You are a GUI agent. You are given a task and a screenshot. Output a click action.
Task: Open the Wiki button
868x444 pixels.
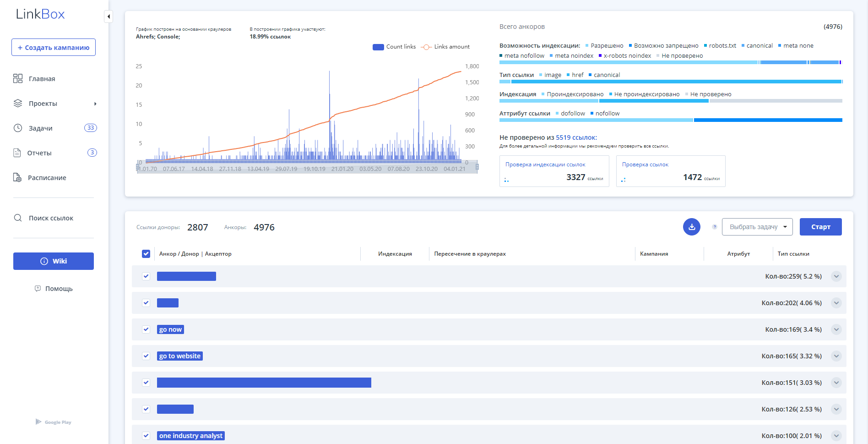54,261
